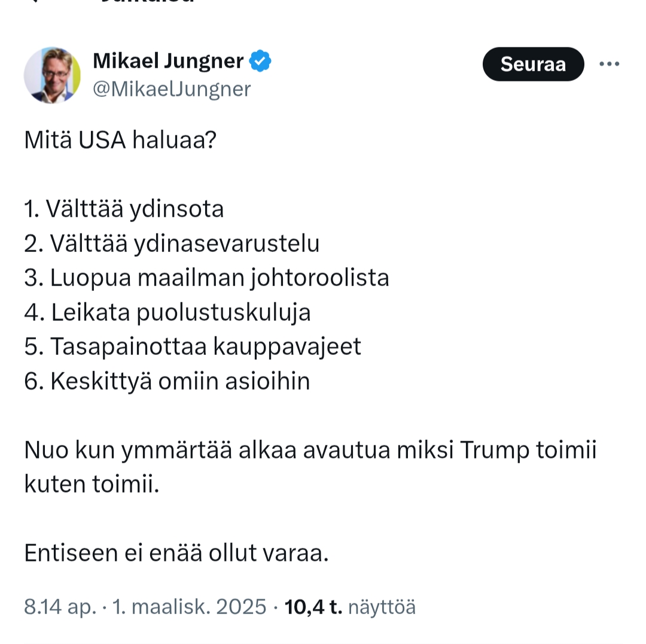Open the three-dot more options menu
The height and width of the screenshot is (644, 646).
(x=609, y=64)
